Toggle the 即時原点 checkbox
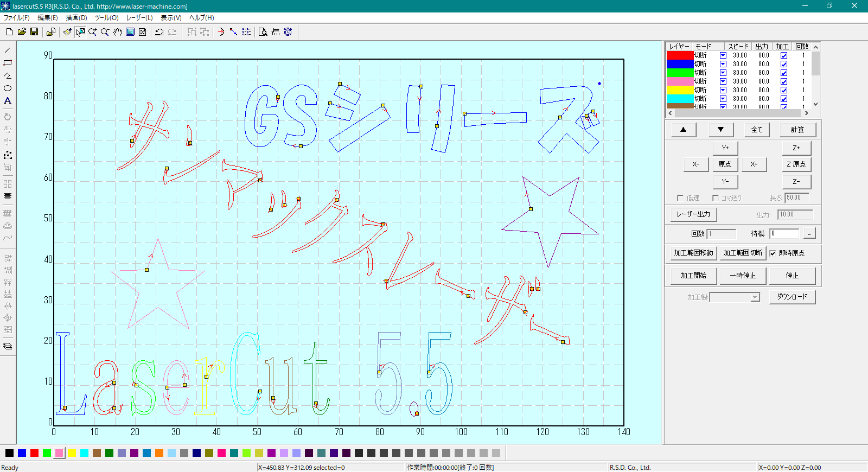 (x=773, y=253)
